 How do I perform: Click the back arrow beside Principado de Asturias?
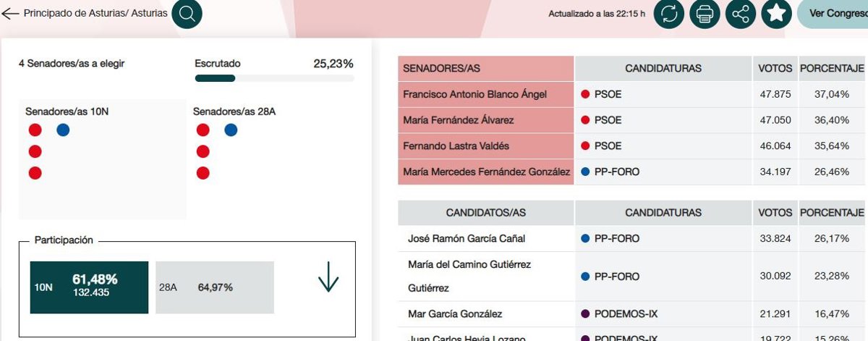coord(10,14)
